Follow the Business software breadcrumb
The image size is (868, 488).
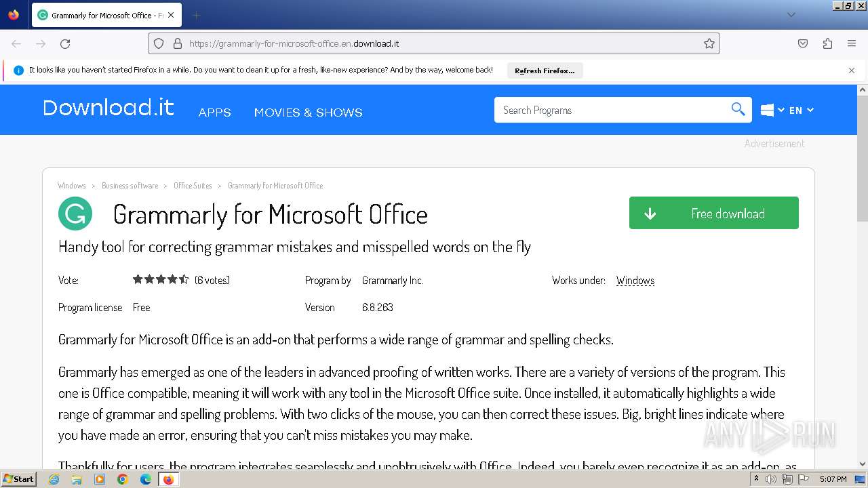pyautogui.click(x=130, y=186)
